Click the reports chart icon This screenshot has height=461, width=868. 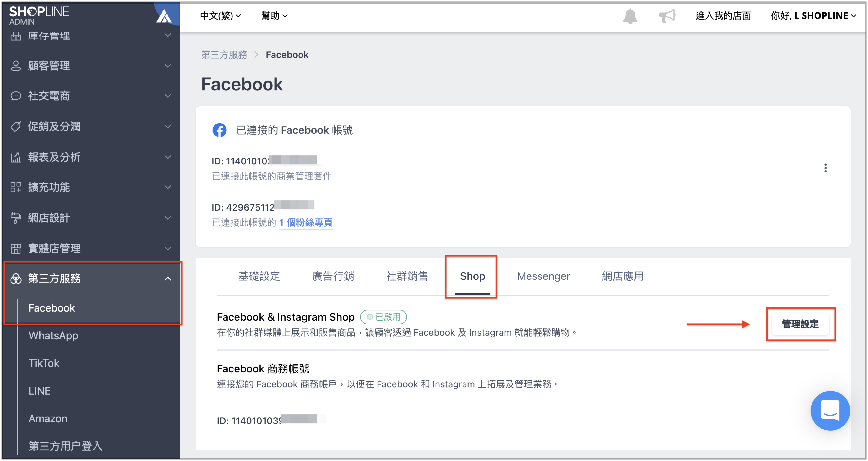coord(15,157)
